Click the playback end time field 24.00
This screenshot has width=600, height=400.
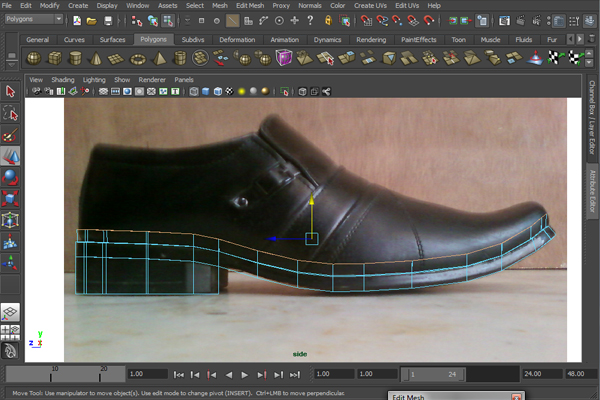click(541, 374)
